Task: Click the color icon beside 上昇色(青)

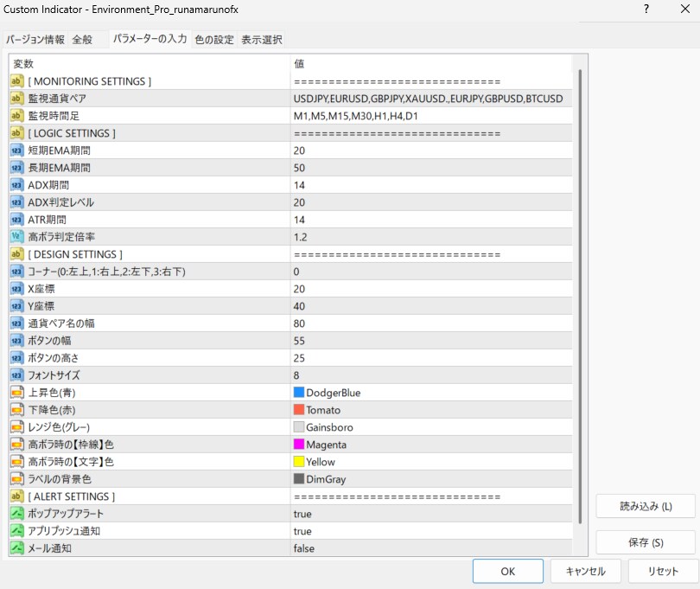Action: click(x=16, y=393)
